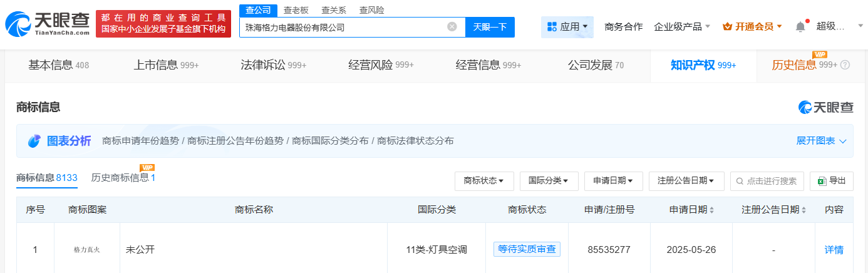This screenshot has width=868, height=273.
Task: Switch to 基本信息 tab
Action: click(59, 65)
